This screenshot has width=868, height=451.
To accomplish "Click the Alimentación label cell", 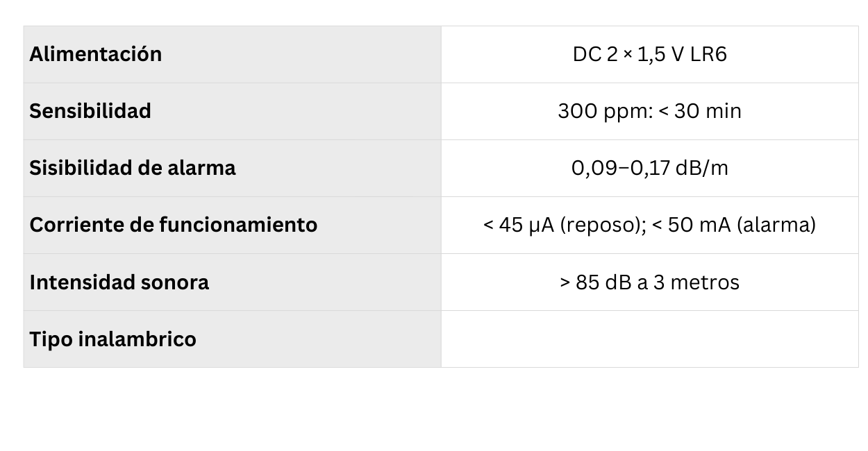I will 95,54.
